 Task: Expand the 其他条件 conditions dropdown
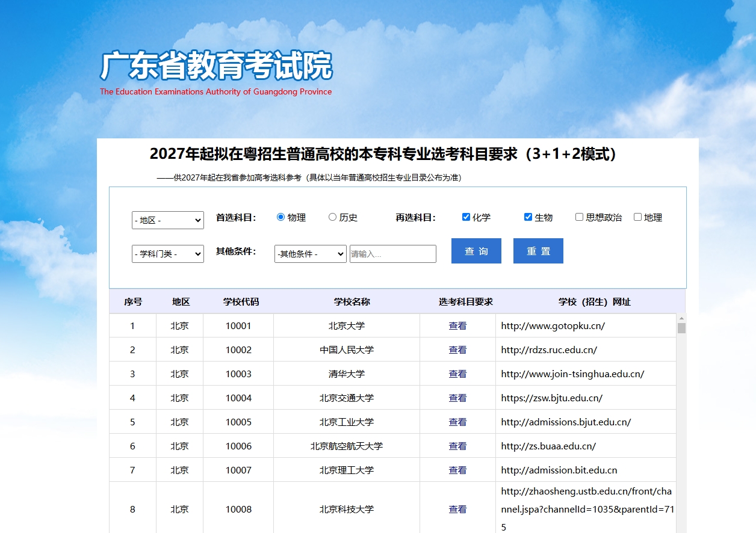point(310,253)
